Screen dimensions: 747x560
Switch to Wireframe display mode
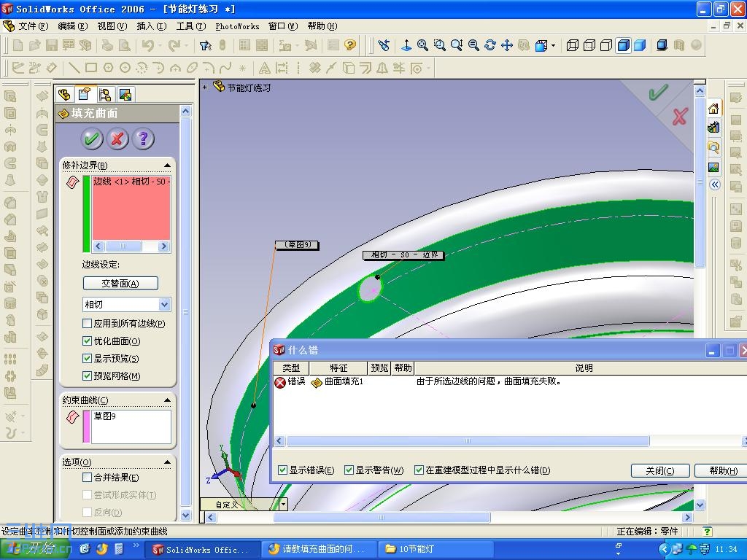point(572,45)
